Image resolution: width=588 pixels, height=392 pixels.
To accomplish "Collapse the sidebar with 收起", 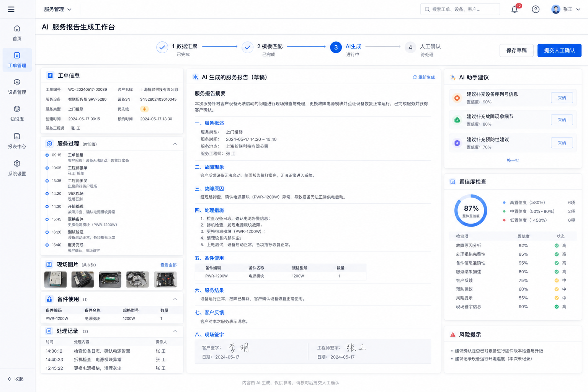I will (x=16, y=379).
